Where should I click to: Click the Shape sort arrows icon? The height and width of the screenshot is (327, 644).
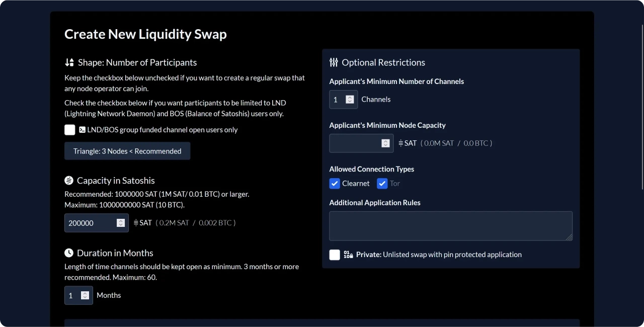[69, 62]
